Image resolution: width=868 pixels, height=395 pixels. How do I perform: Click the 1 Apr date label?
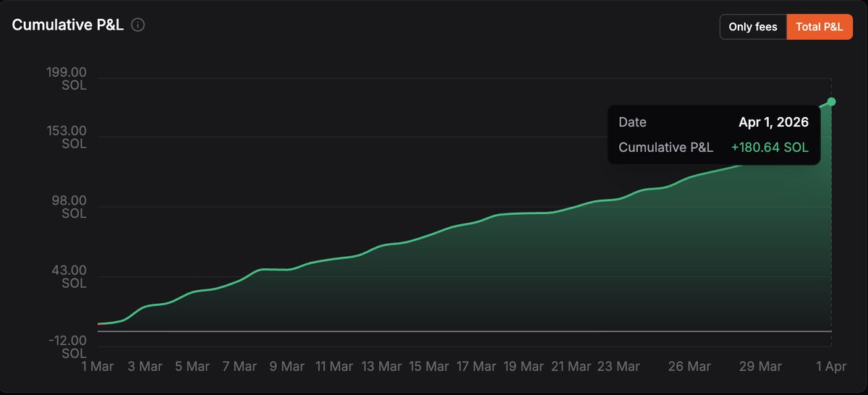click(831, 367)
